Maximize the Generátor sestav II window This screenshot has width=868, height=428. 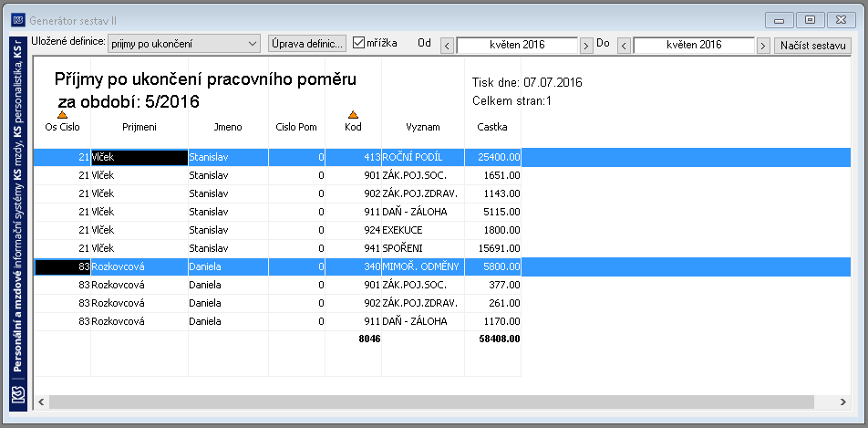810,20
